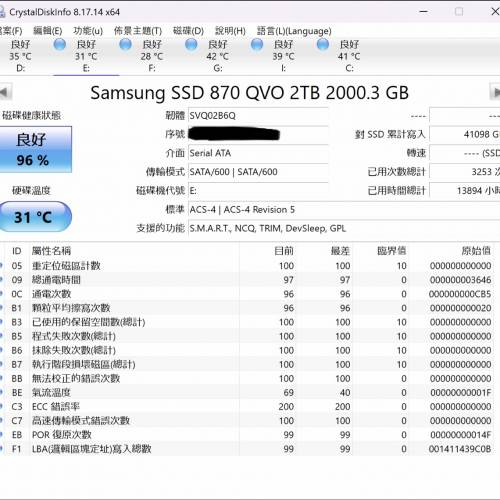Select the B6 抹除失敗次數 row
The width and height of the screenshot is (500, 500).
point(247,350)
